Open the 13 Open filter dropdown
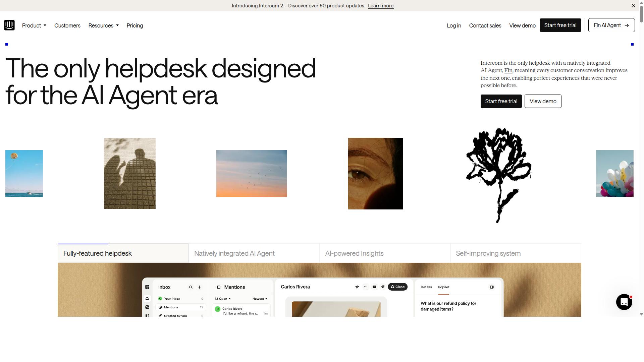644x362 pixels. click(x=222, y=299)
